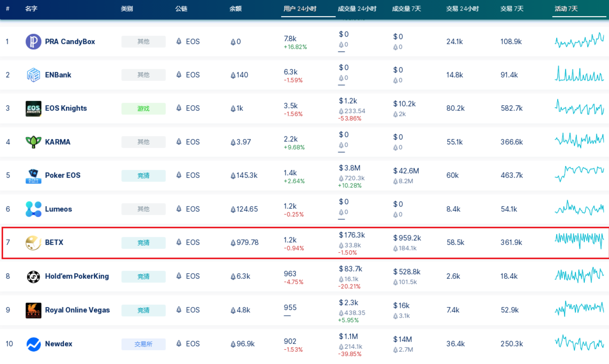
Task: Click 竞猜 category tag for Poker EOS
Action: [x=143, y=176]
